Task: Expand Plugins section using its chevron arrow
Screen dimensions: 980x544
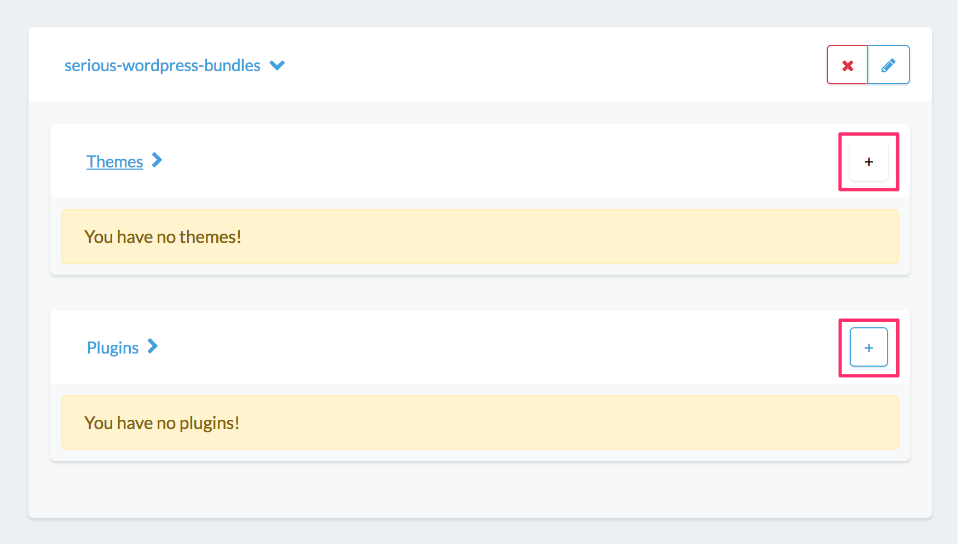Action: (153, 346)
